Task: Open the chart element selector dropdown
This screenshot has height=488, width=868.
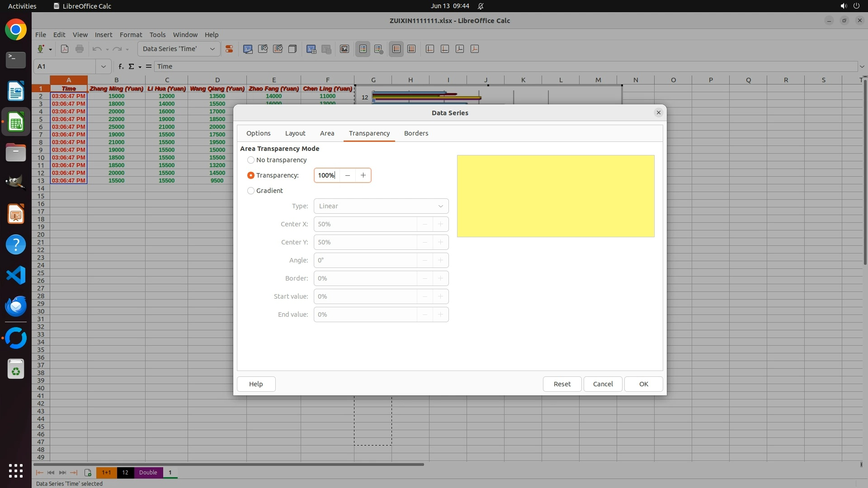Action: 212,49
